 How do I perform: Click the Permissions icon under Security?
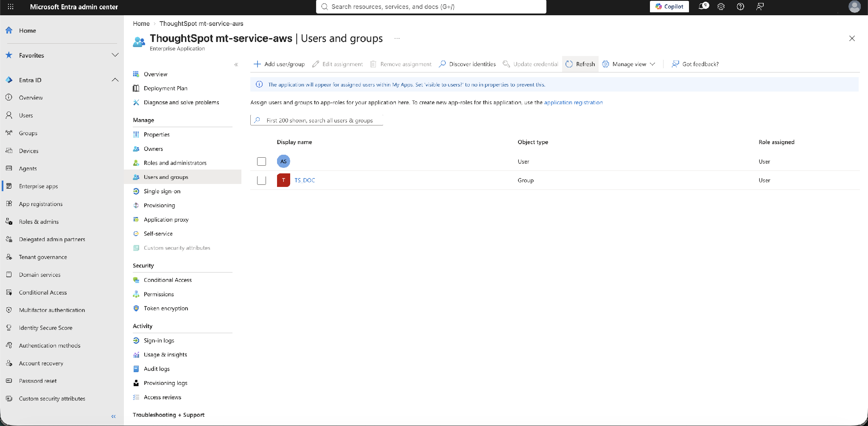coord(136,294)
